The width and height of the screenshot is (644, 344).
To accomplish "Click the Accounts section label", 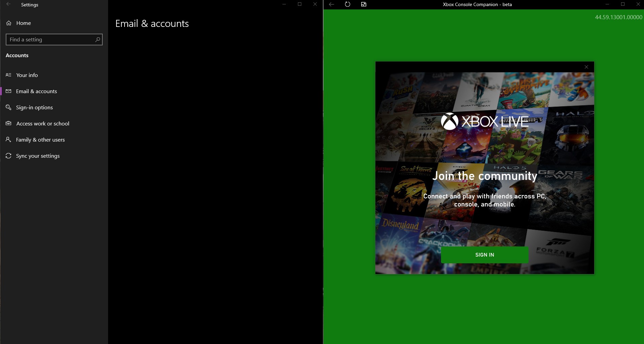I will (x=17, y=55).
